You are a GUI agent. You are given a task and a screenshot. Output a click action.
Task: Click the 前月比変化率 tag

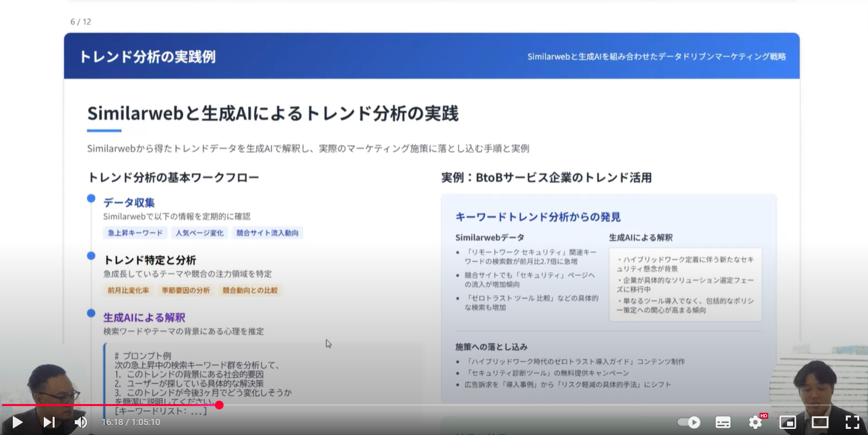pos(129,291)
